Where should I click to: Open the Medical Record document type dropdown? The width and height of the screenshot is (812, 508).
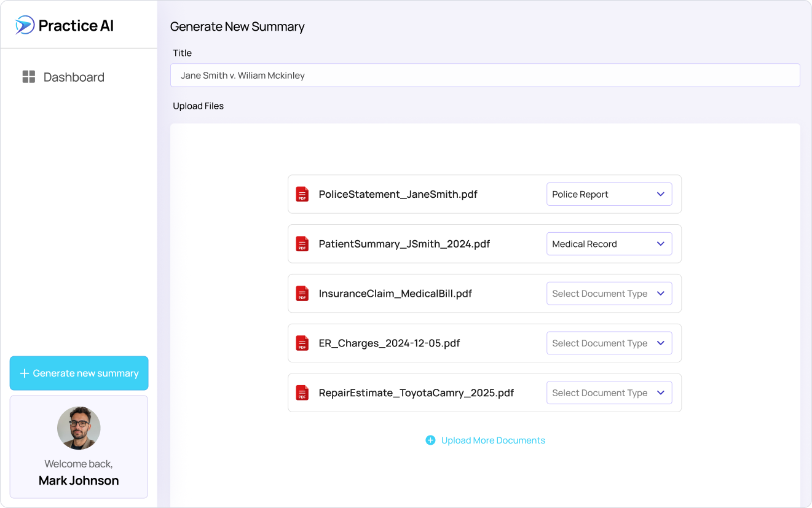tap(609, 243)
